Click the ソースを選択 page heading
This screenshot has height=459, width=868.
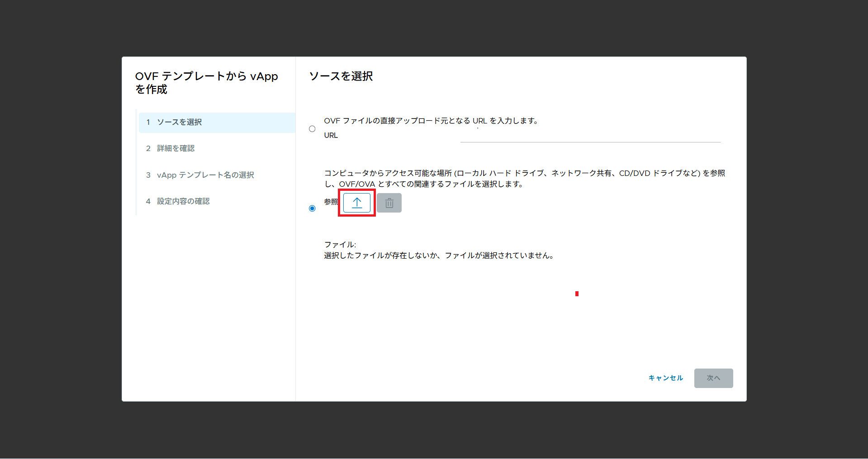[x=341, y=76]
